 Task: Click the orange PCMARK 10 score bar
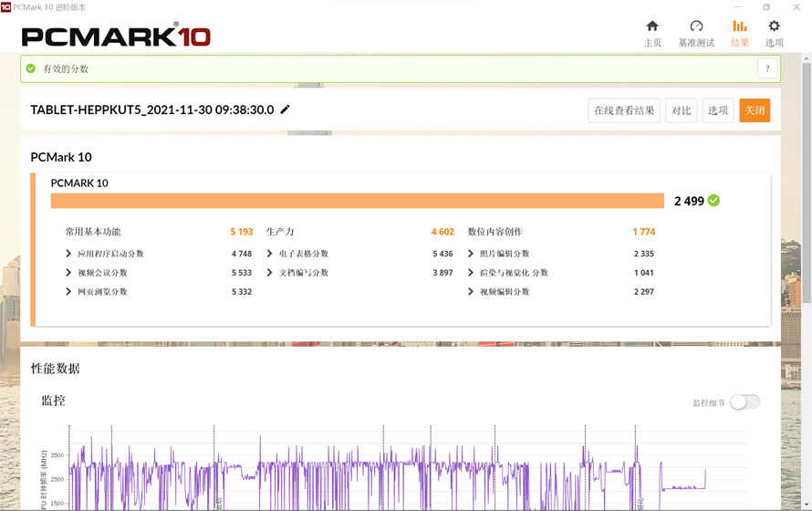point(358,201)
